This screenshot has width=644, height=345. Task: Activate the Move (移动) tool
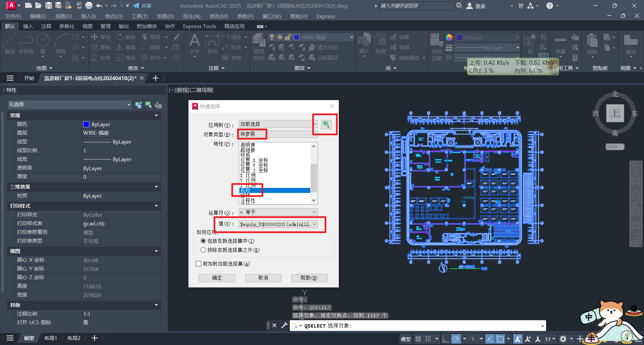pos(101,37)
